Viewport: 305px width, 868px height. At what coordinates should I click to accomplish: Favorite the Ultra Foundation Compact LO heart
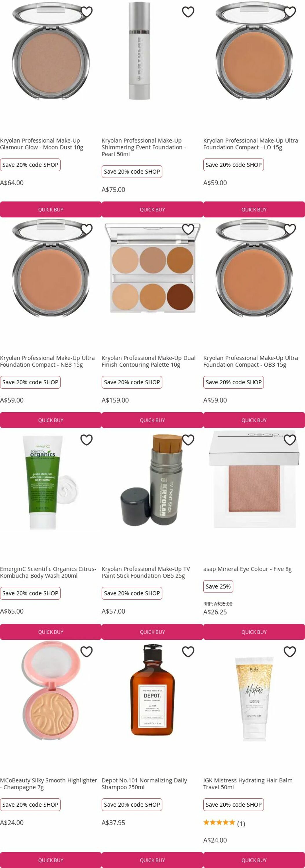[290, 12]
